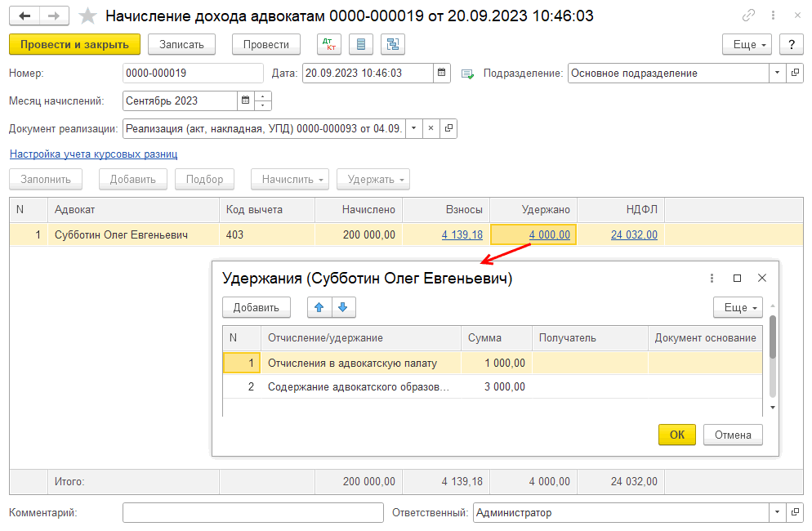Viewport: 812px width, 531px height.
Task: Open the Еще menu in main toolbar
Action: 747,44
